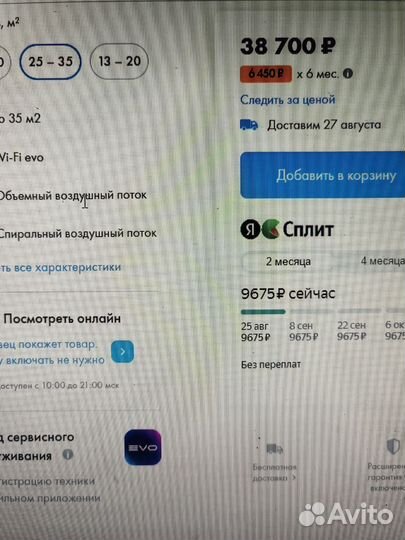Image resolution: width=405 pixels, height=540 pixels.
Task: Click the green split payment progress bar
Action: pyautogui.click(x=263, y=312)
